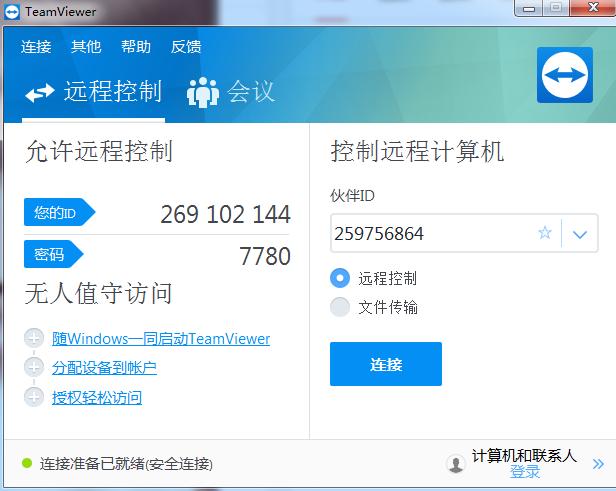Open the 帮助 menu

point(136,47)
